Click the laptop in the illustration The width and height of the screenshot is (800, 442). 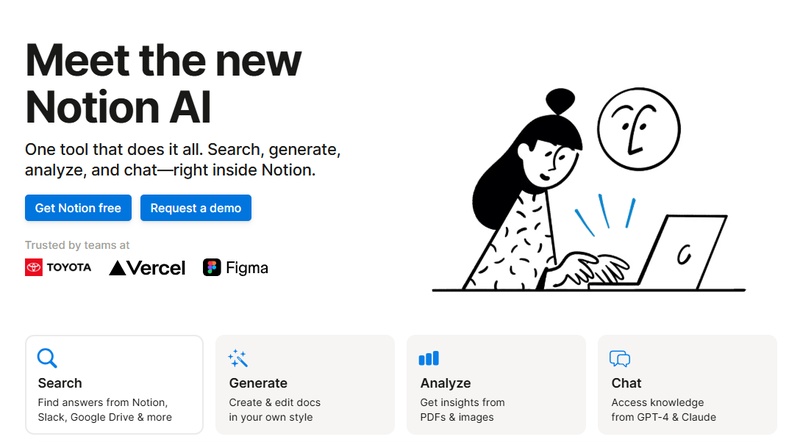pyautogui.click(x=682, y=252)
